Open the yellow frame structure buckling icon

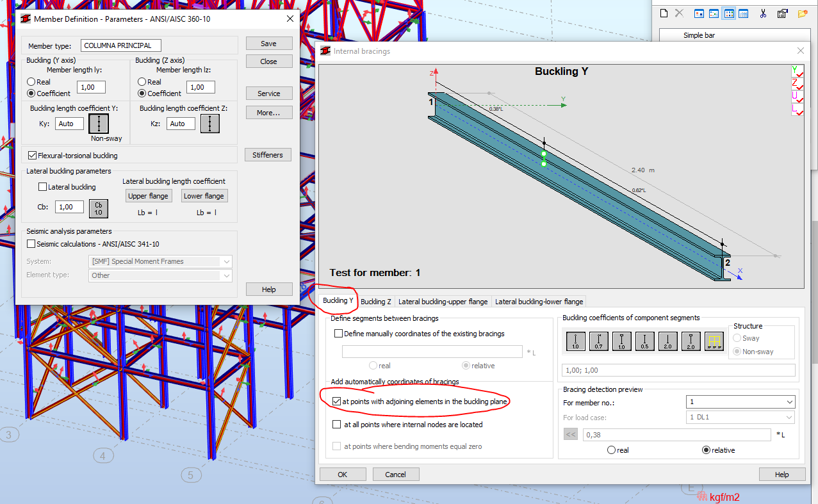714,341
